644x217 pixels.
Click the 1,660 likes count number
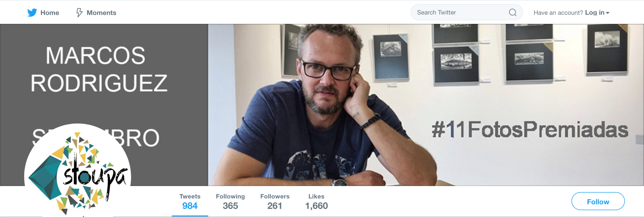tap(316, 206)
